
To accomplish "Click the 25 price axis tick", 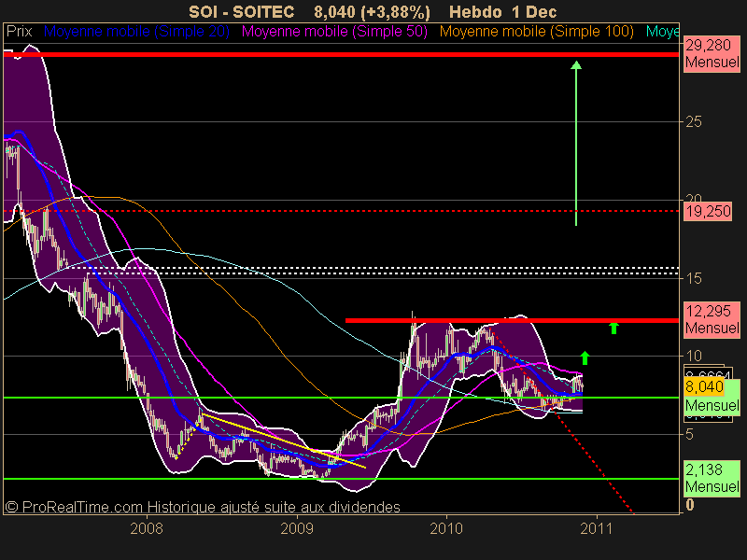I will 694,122.
